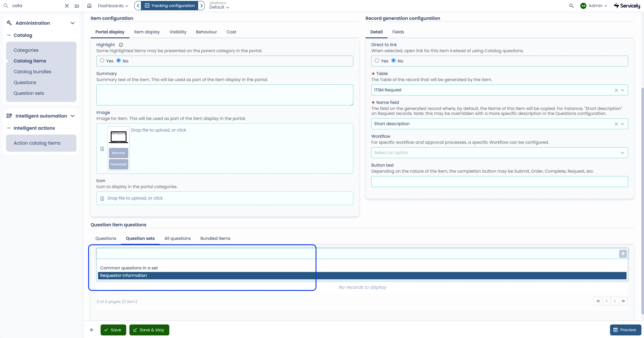This screenshot has width=644, height=338.
Task: Click the Save button
Action: pos(113,330)
